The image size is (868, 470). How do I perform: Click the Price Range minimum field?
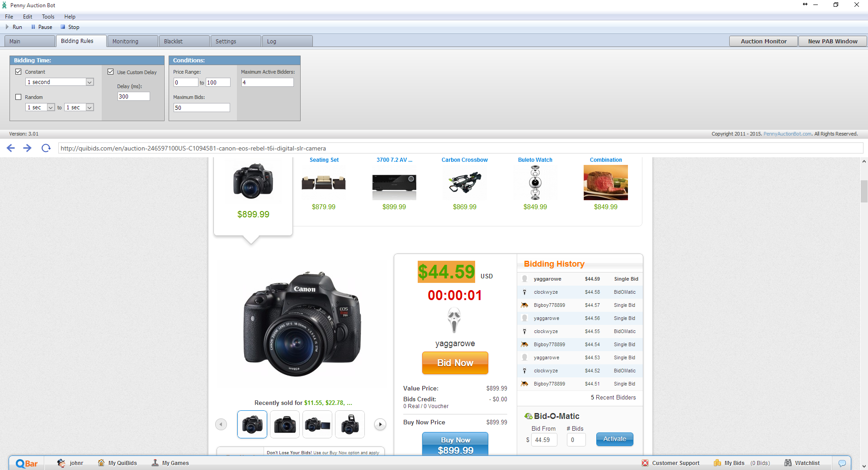(x=186, y=82)
